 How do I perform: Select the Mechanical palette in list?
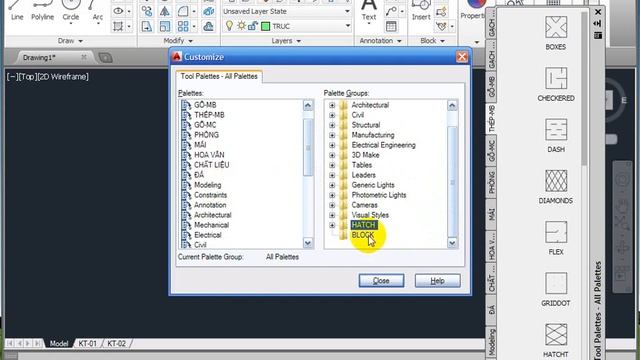click(211, 225)
